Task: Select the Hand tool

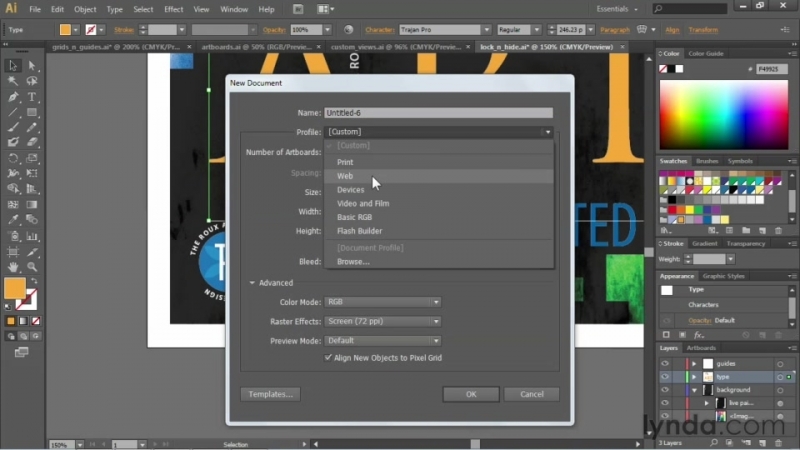Action: click(x=13, y=266)
